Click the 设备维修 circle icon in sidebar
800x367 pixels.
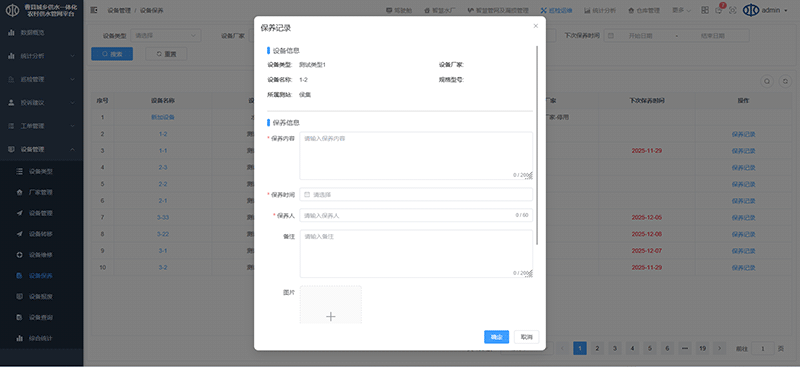click(x=19, y=255)
